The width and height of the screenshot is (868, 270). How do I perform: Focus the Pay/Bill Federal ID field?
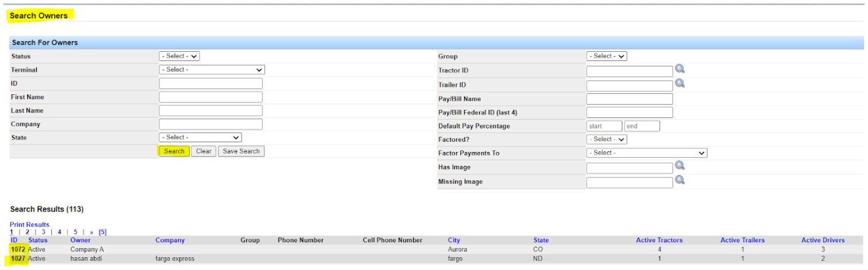pyautogui.click(x=629, y=113)
